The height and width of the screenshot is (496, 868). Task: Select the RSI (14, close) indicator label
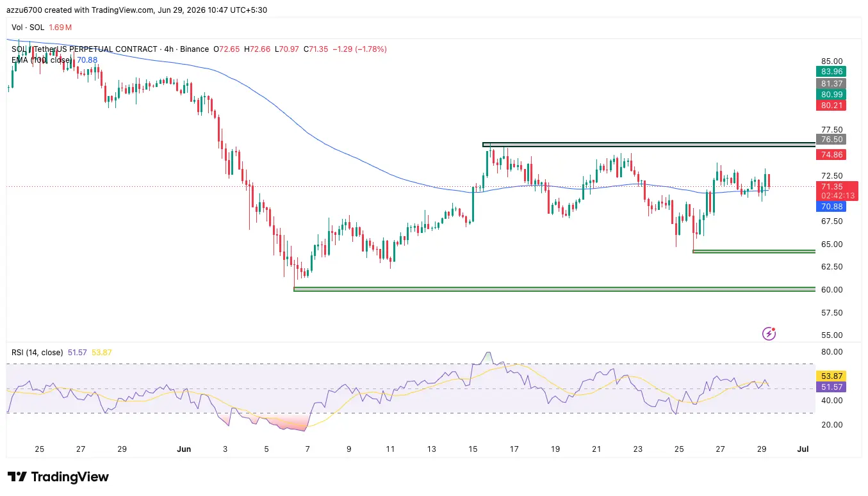tap(37, 352)
